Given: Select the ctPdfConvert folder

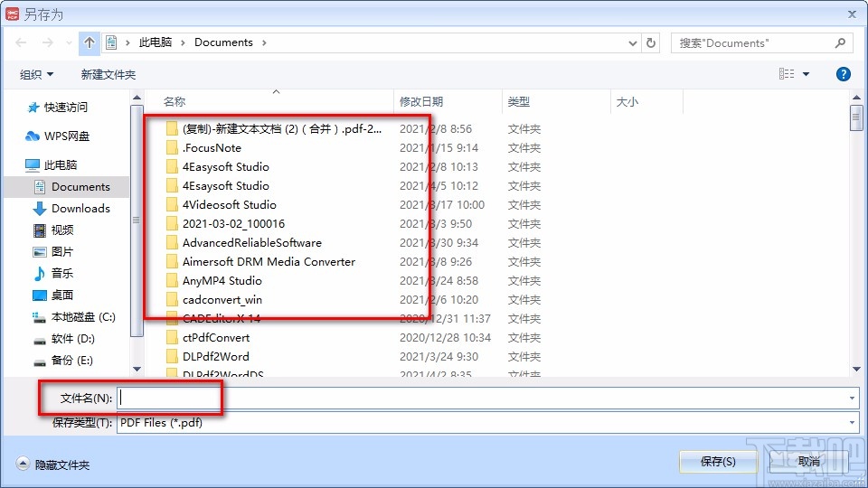Looking at the screenshot, I should (216, 337).
